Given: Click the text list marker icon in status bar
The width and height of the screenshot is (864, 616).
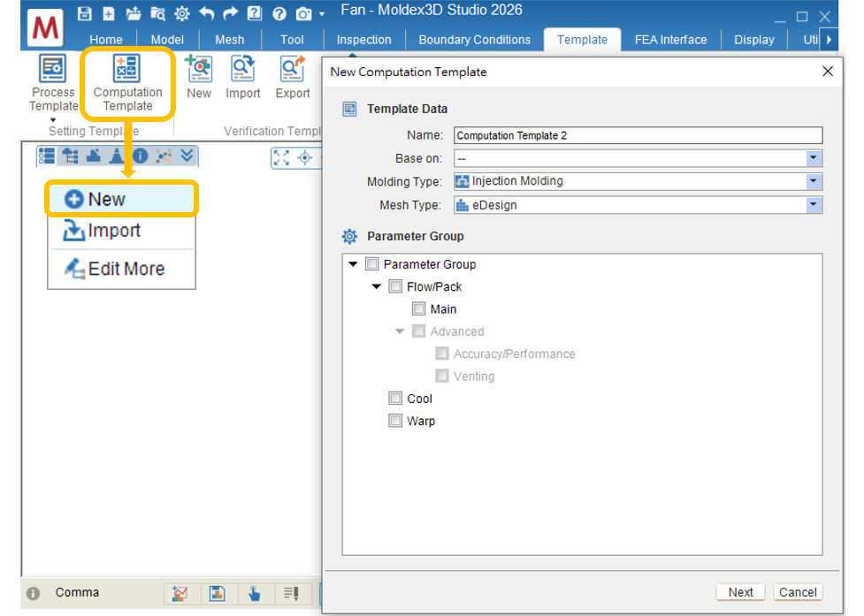Looking at the screenshot, I should click(292, 593).
